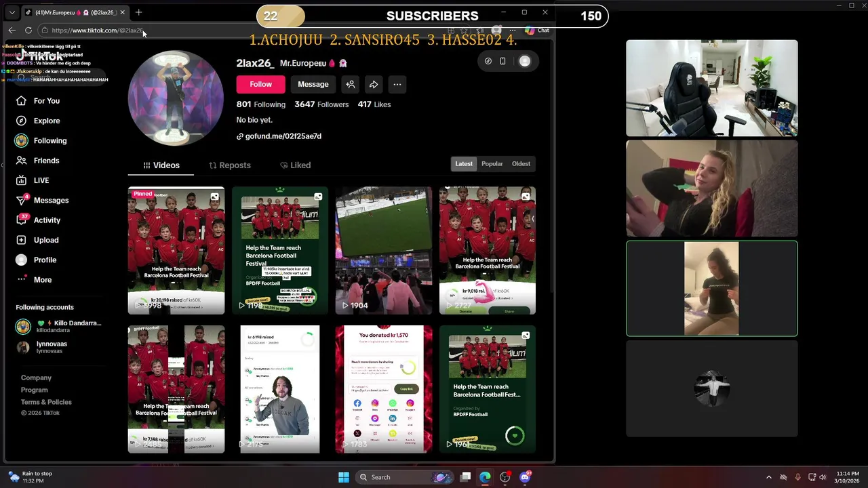Screen dimensions: 868x488
Task: Switch to the Liked tab
Action: 296,165
